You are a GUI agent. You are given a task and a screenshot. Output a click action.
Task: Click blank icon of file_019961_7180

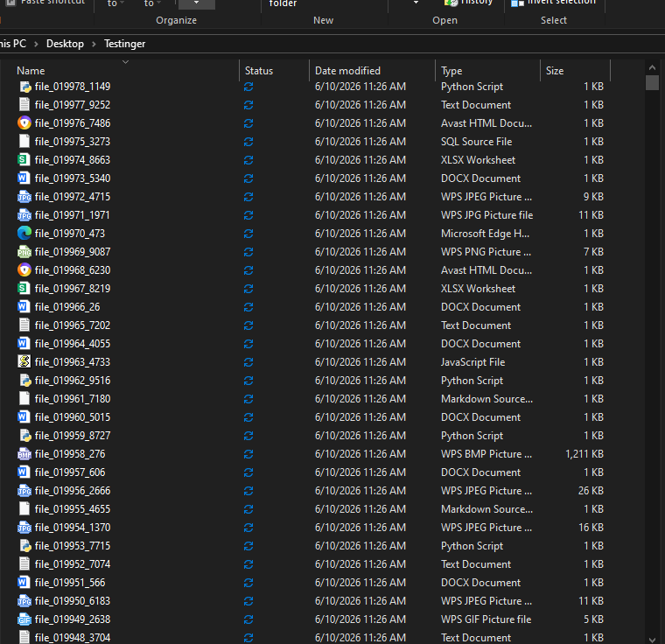tap(24, 399)
